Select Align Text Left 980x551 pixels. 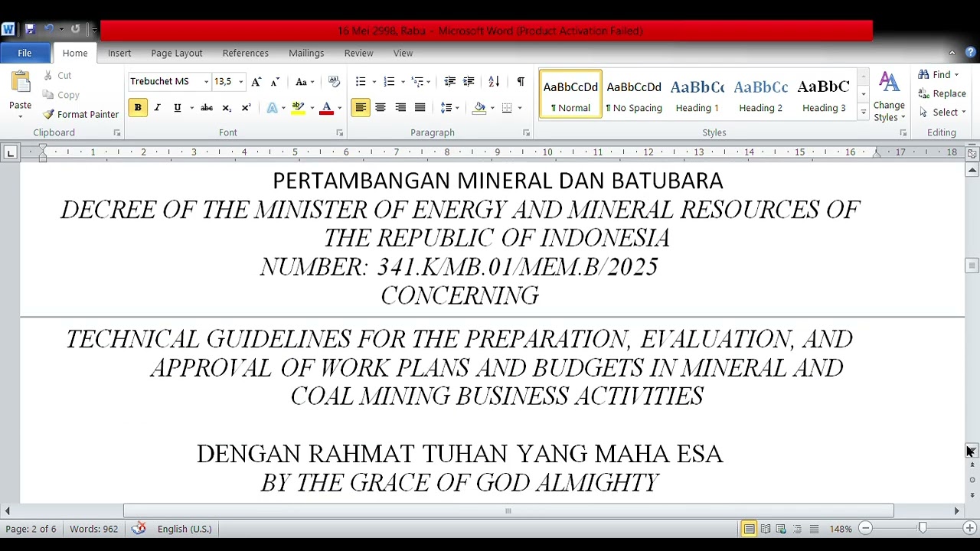pos(361,108)
